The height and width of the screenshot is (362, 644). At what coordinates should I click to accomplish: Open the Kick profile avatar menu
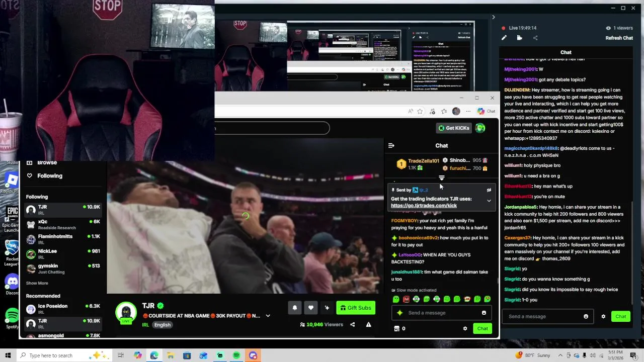(480, 128)
